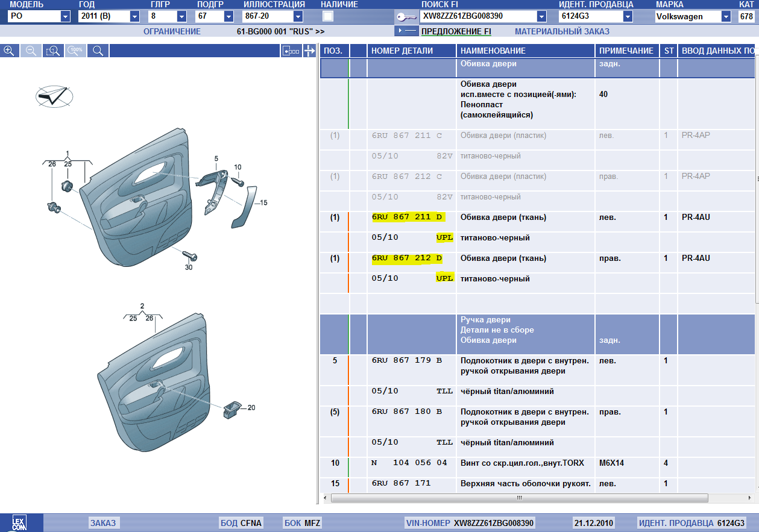Expand the ГОД 2011 (B) dropdown
The height and width of the screenshot is (532, 759).
[x=134, y=17]
